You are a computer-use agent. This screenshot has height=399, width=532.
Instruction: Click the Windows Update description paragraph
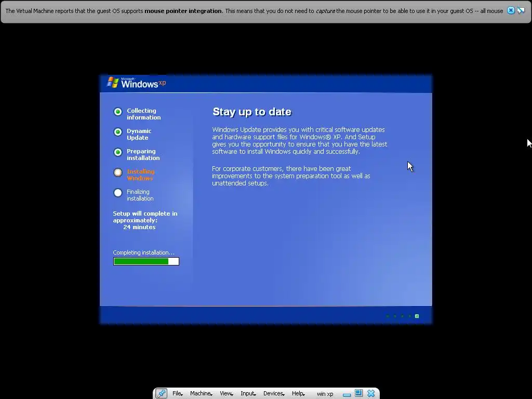click(x=300, y=140)
